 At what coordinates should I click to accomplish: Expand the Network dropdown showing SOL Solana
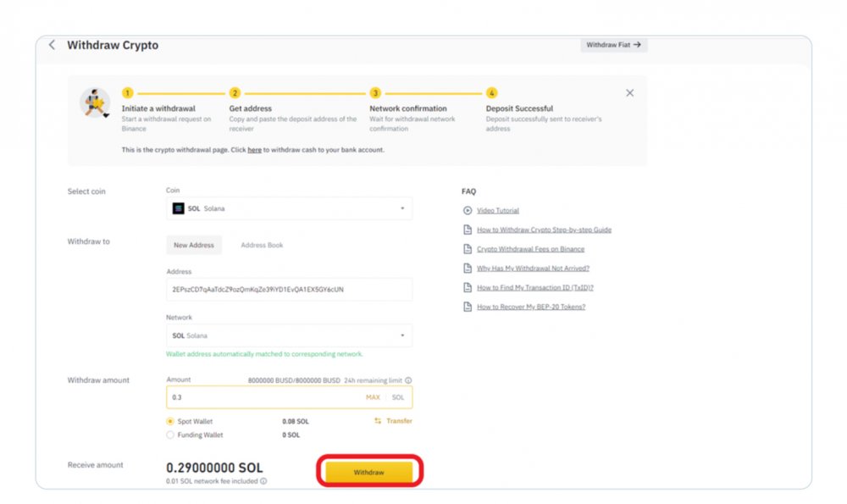pyautogui.click(x=289, y=335)
